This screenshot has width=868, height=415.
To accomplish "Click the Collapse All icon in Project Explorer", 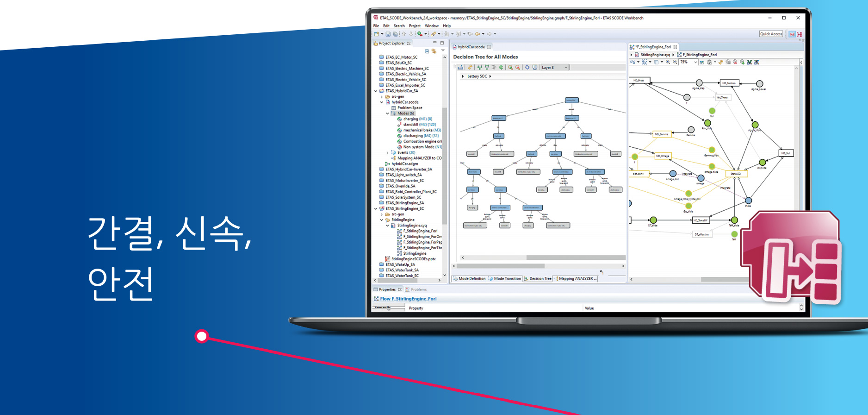I will pos(427,51).
